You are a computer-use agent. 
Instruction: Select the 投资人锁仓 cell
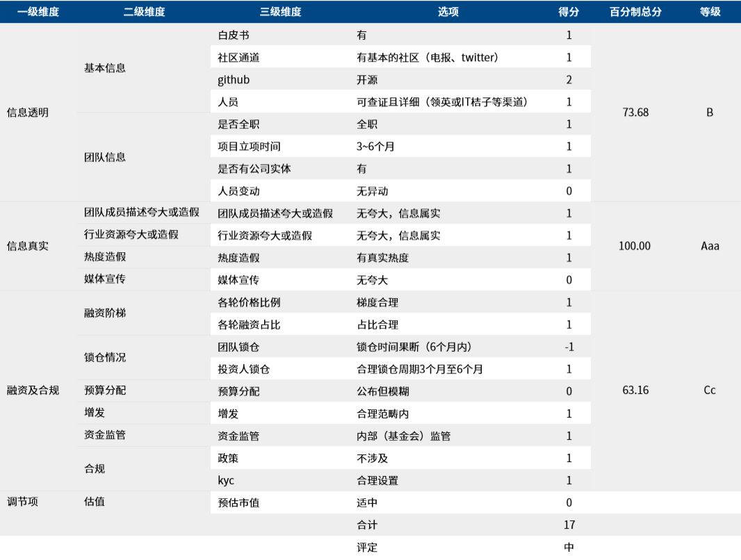[x=244, y=369]
